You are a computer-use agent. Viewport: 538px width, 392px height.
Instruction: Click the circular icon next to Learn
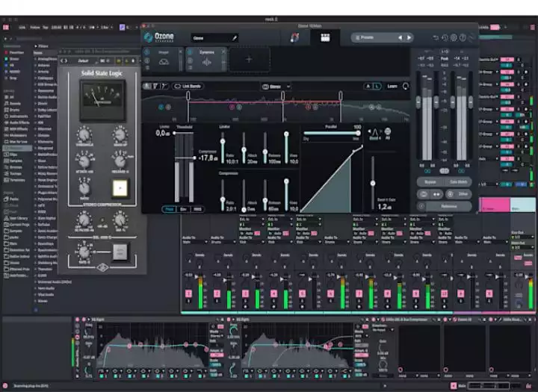pos(406,86)
